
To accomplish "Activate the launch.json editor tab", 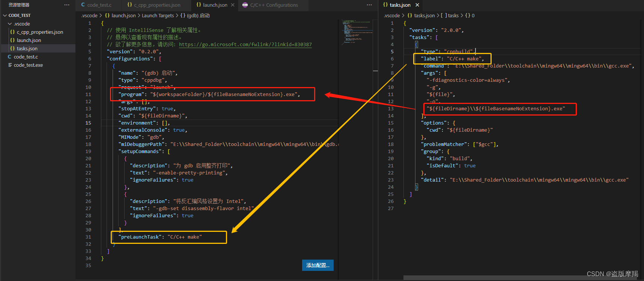I will (x=215, y=5).
